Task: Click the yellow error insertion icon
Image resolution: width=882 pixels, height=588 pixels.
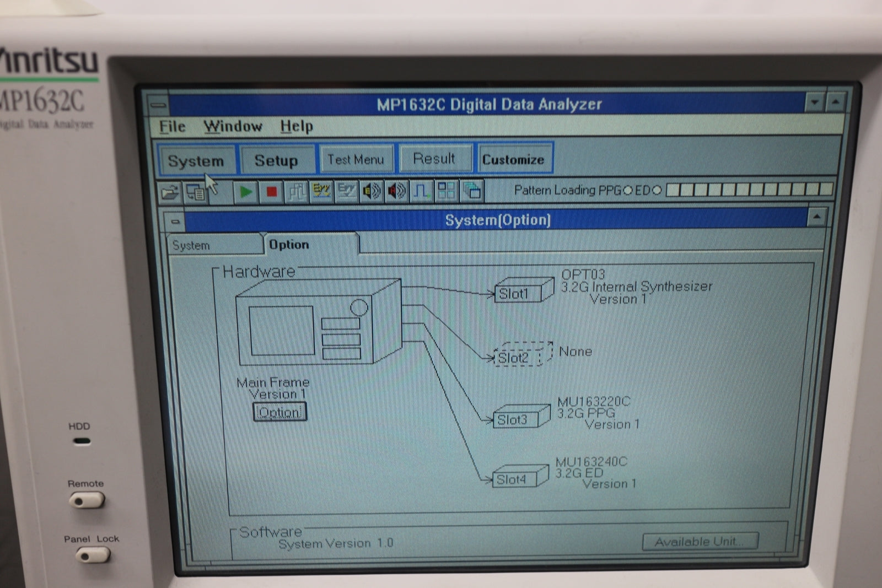Action: (x=321, y=192)
